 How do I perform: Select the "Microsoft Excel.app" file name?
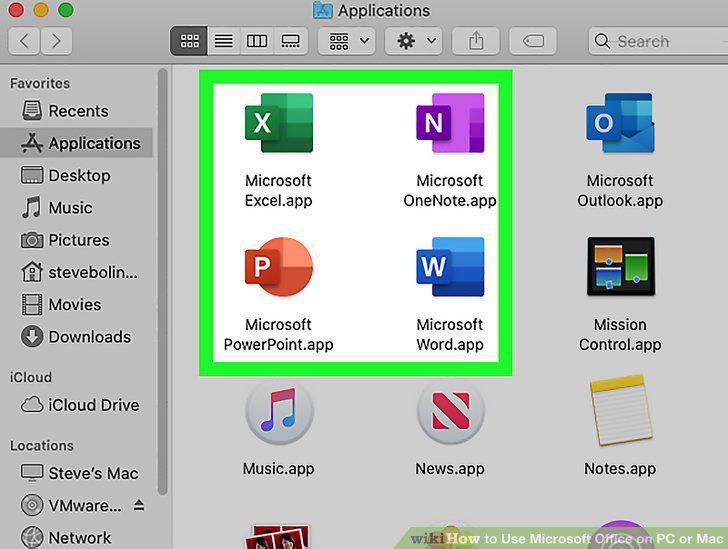pyautogui.click(x=279, y=190)
